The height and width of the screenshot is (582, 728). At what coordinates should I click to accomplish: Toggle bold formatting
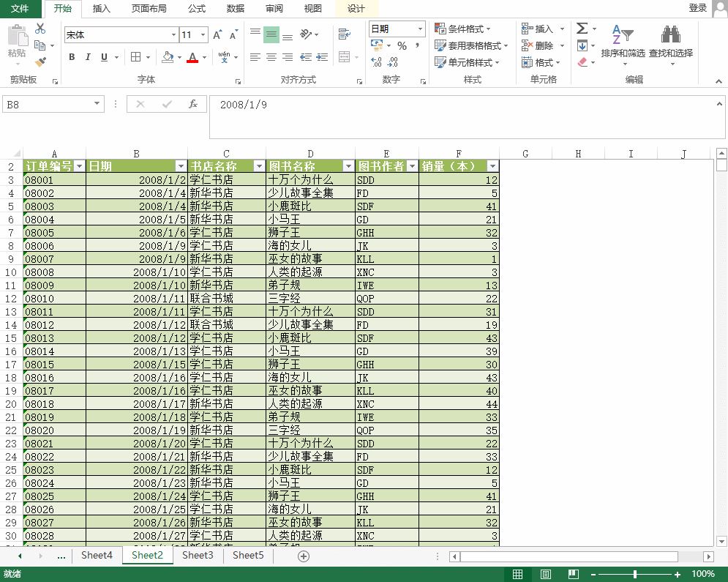[72, 56]
